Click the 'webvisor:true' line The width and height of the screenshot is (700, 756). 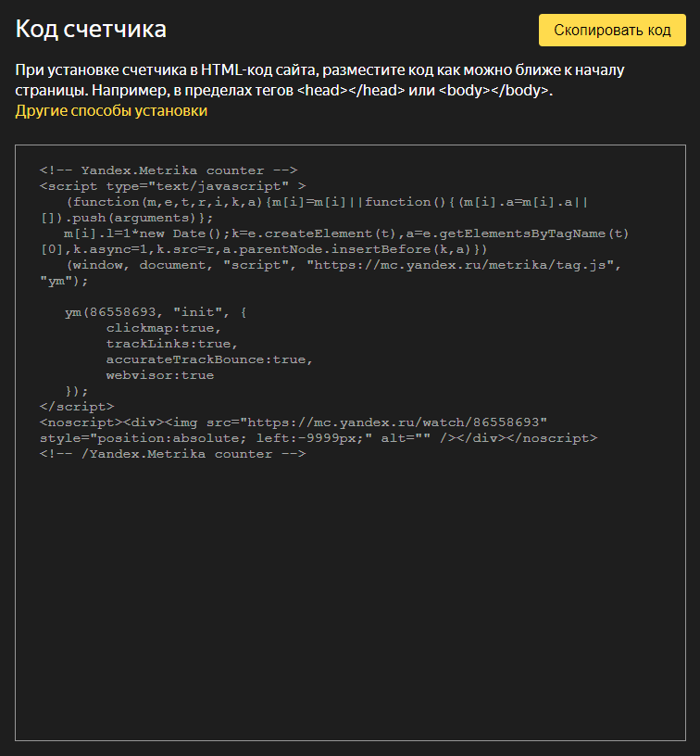(x=160, y=375)
